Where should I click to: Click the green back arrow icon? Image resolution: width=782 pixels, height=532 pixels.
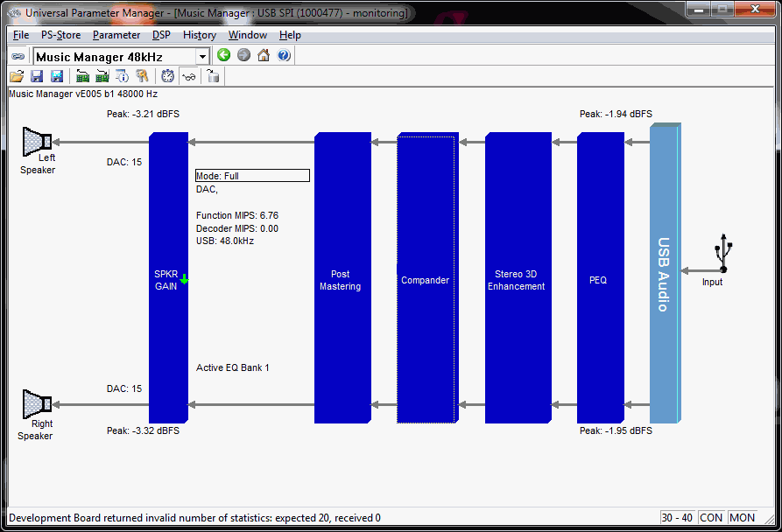coord(224,56)
